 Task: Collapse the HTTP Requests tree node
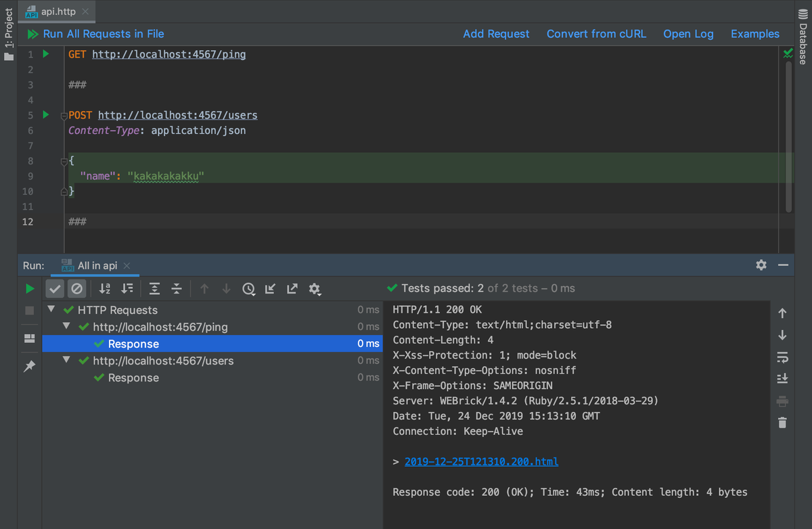click(52, 310)
